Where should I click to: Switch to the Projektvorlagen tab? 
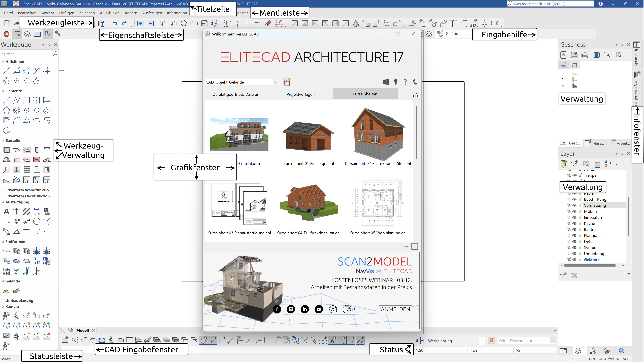(300, 94)
